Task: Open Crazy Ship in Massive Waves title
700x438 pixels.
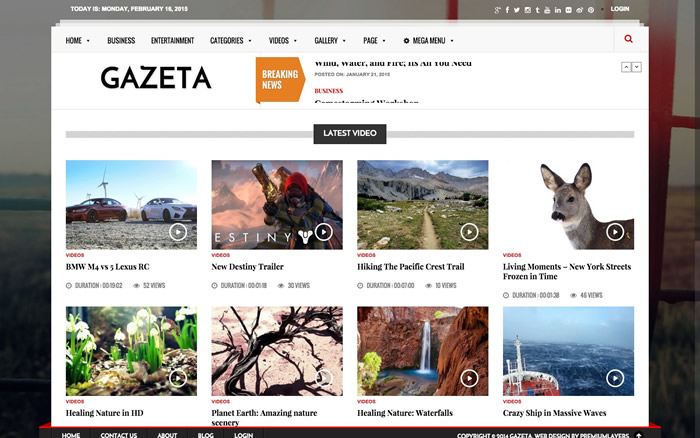Action: pyautogui.click(x=554, y=413)
